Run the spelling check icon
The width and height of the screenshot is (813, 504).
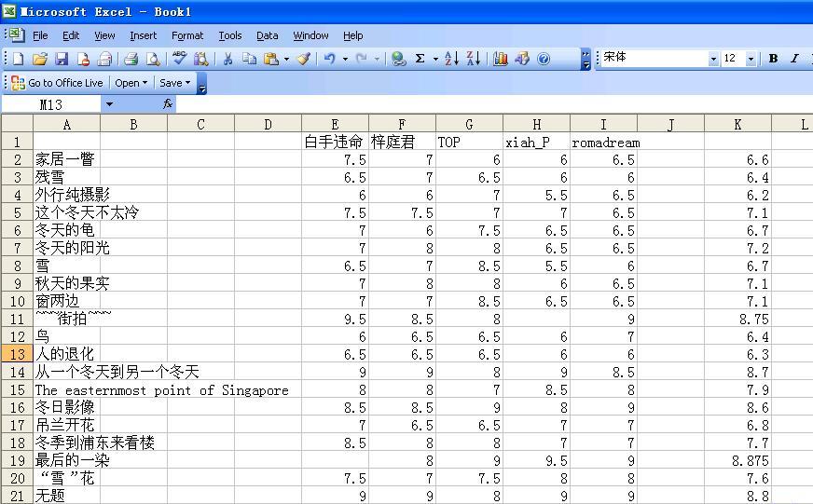(x=180, y=59)
